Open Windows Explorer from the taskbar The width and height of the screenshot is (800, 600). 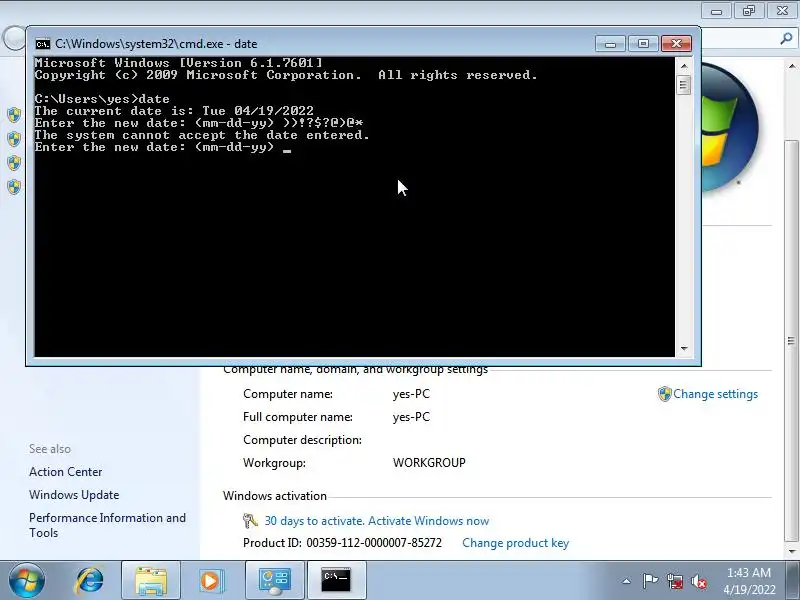click(x=151, y=581)
